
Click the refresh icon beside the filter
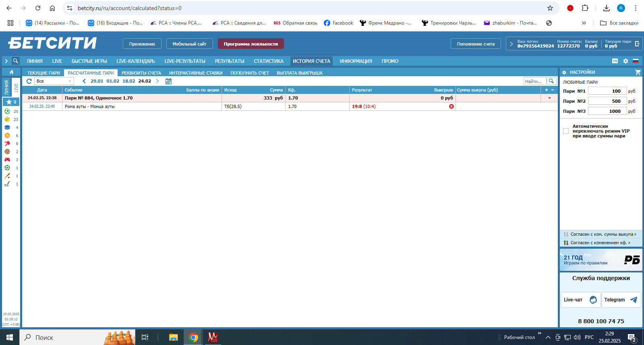[29, 81]
